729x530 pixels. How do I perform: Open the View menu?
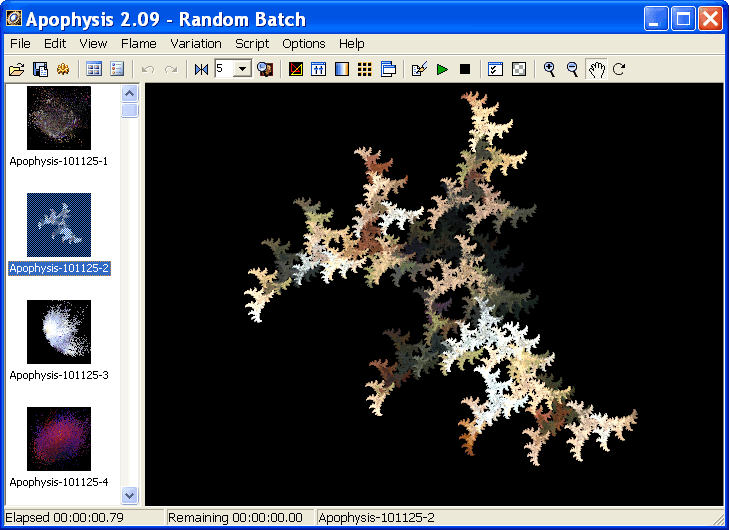(93, 44)
